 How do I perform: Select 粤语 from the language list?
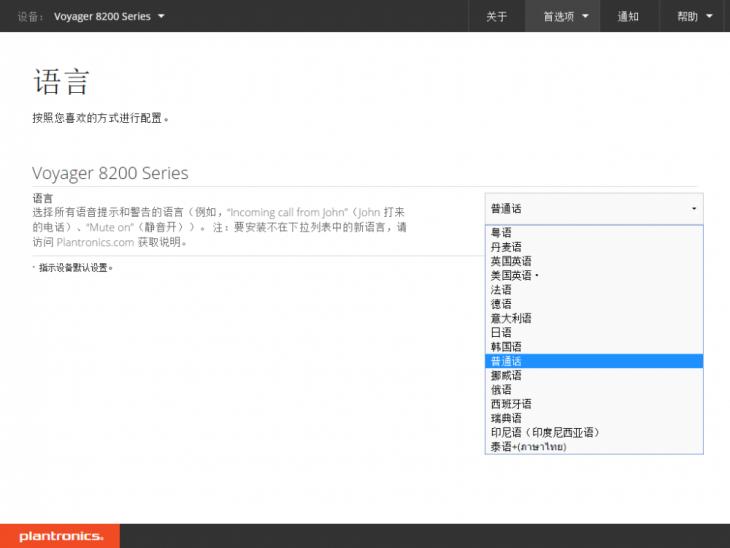point(594,232)
